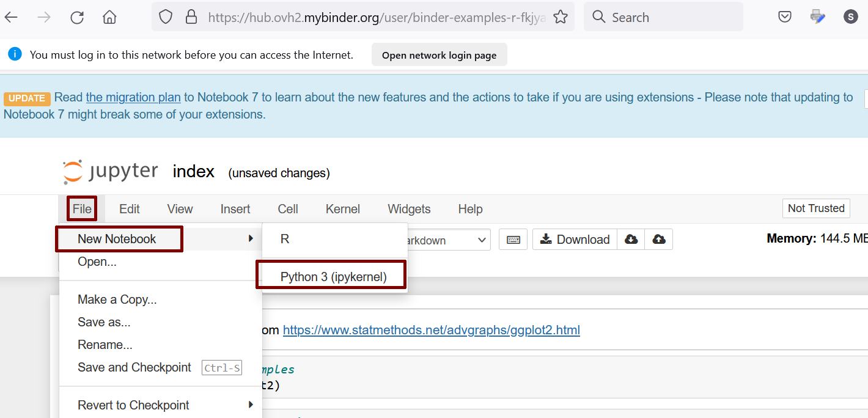The width and height of the screenshot is (868, 418).
Task: Open the Edit menu
Action: click(130, 209)
